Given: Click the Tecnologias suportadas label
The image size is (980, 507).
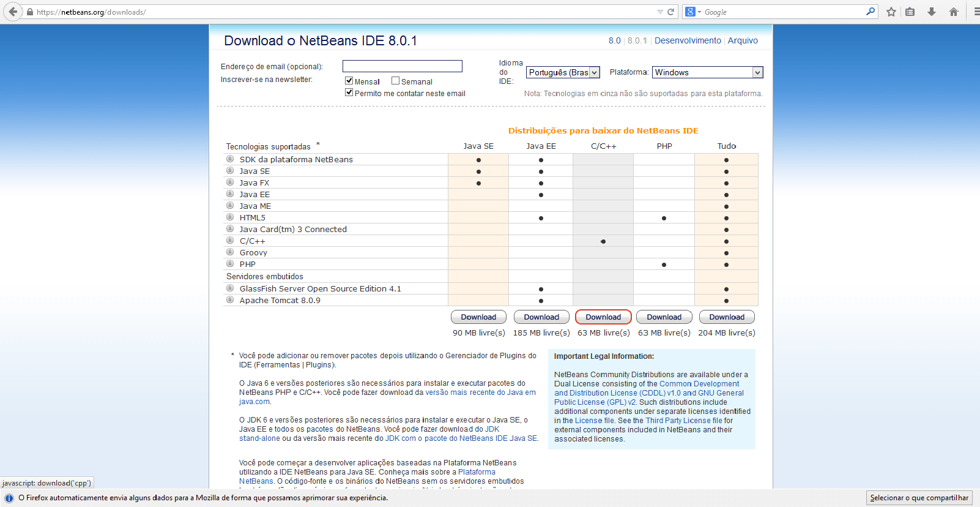Looking at the screenshot, I should click(x=269, y=146).
